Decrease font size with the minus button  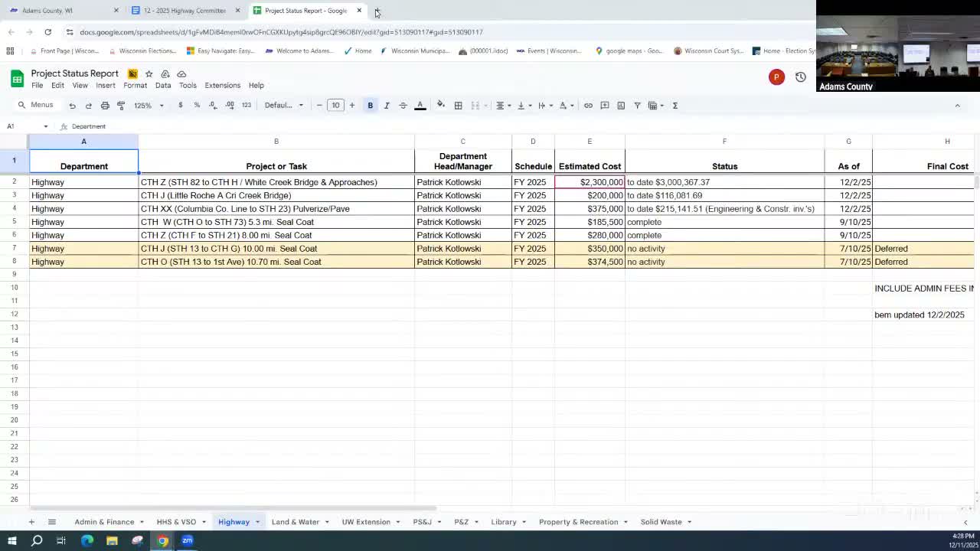319,106
